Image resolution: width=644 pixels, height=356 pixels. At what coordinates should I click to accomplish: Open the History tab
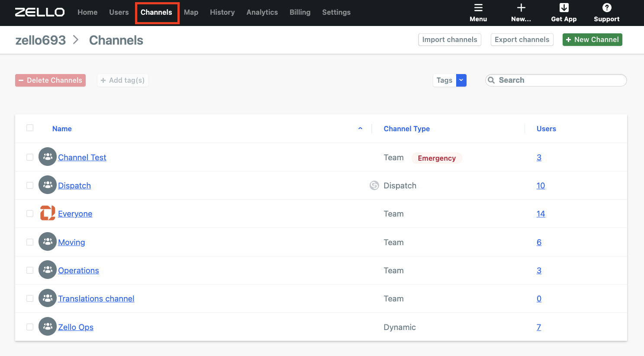point(222,12)
